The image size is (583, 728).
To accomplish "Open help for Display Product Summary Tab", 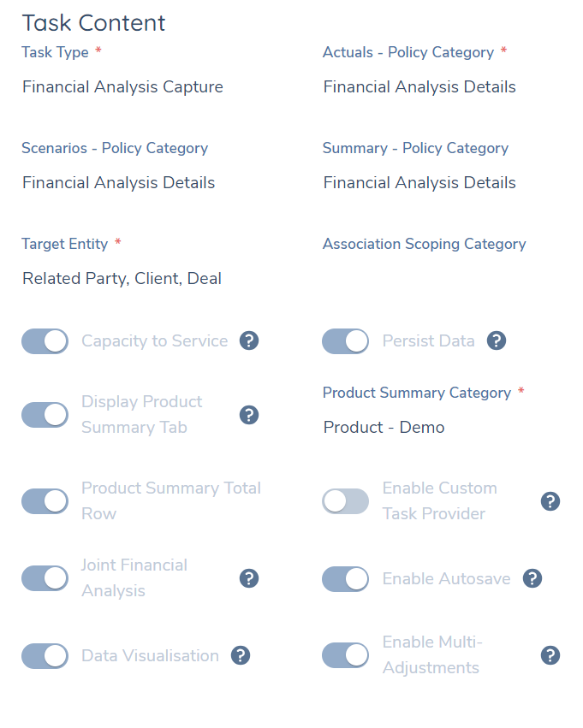I will 249,415.
